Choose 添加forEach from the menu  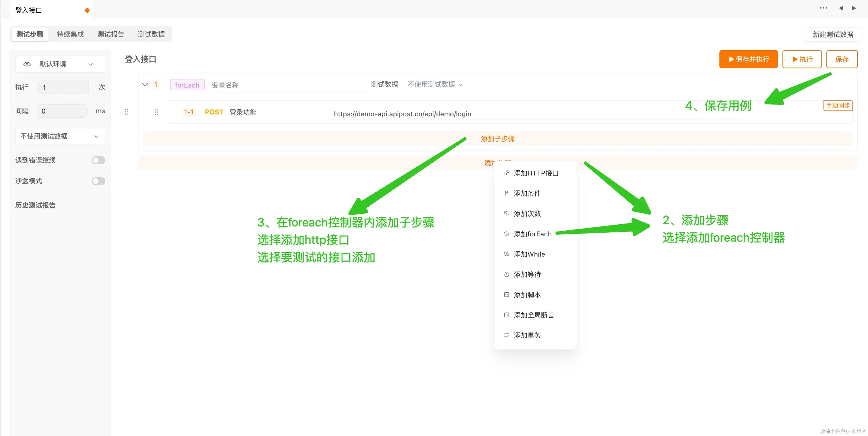(532, 234)
